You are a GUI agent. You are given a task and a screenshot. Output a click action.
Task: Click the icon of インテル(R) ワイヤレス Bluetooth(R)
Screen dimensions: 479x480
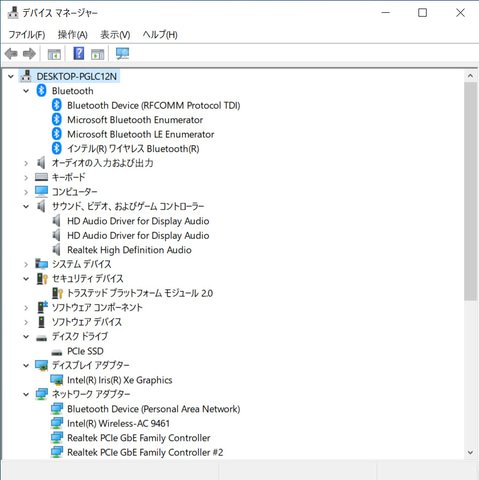(57, 148)
